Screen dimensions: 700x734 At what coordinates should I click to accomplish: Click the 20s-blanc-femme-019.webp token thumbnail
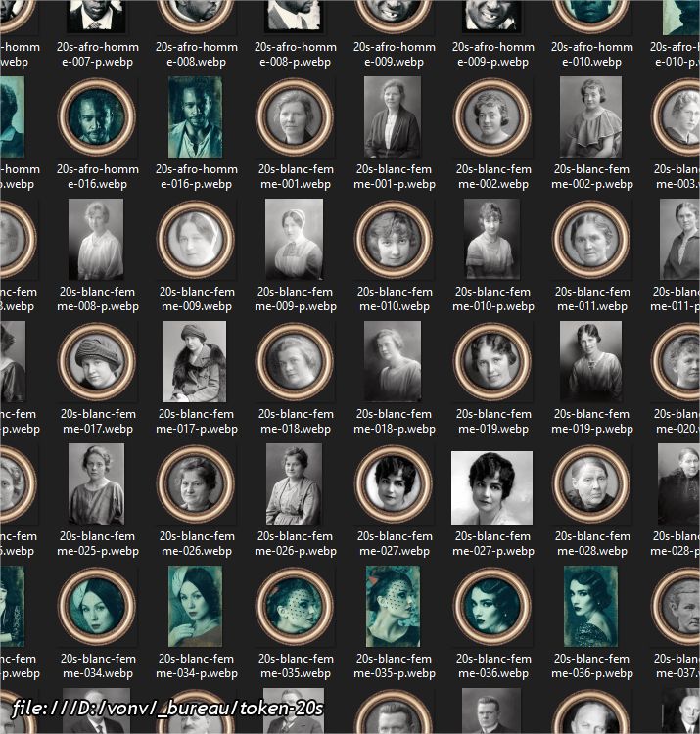[x=492, y=361]
